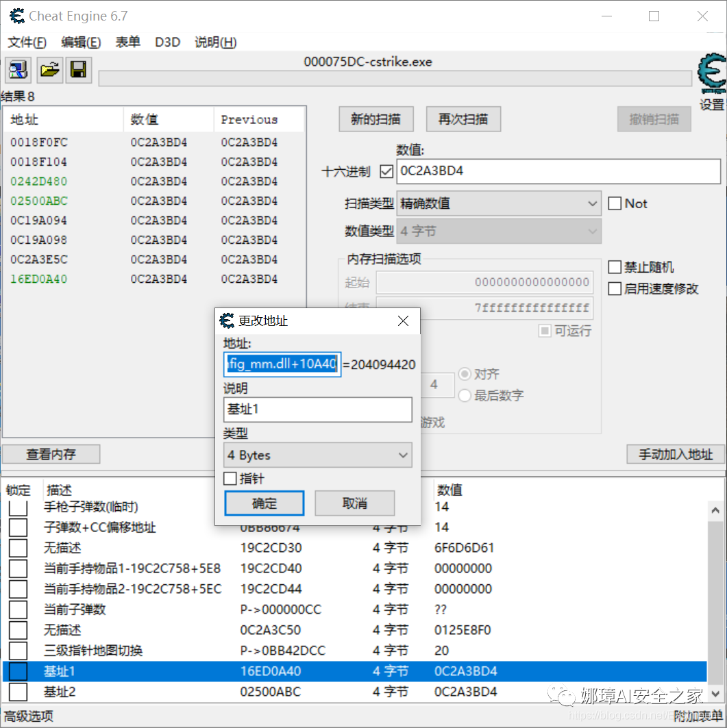Click the 数值 hex input field
The width and height of the screenshot is (727, 728).
558,171
